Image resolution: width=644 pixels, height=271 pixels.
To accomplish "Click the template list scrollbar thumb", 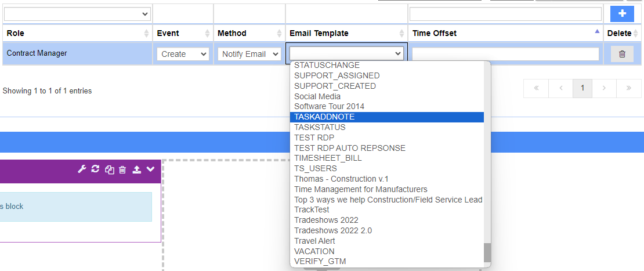I will 487,253.
